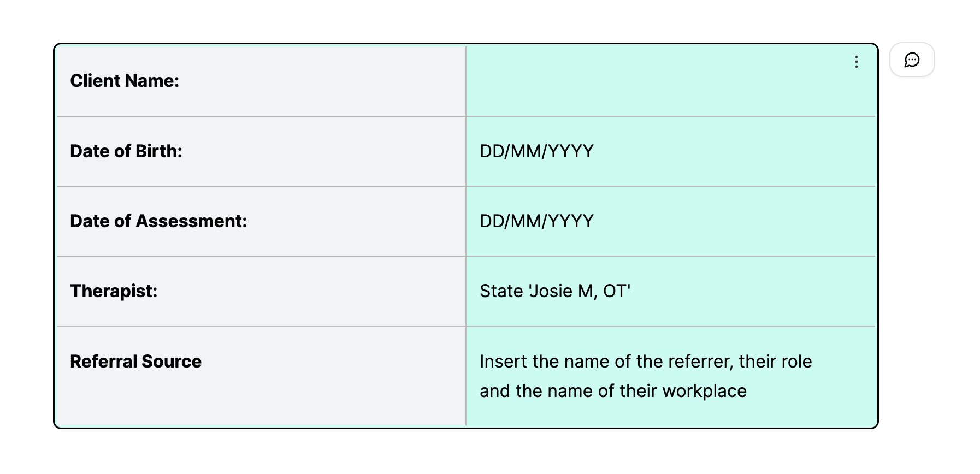Click the Therapist label cell
980x474 pixels.
tap(113, 291)
